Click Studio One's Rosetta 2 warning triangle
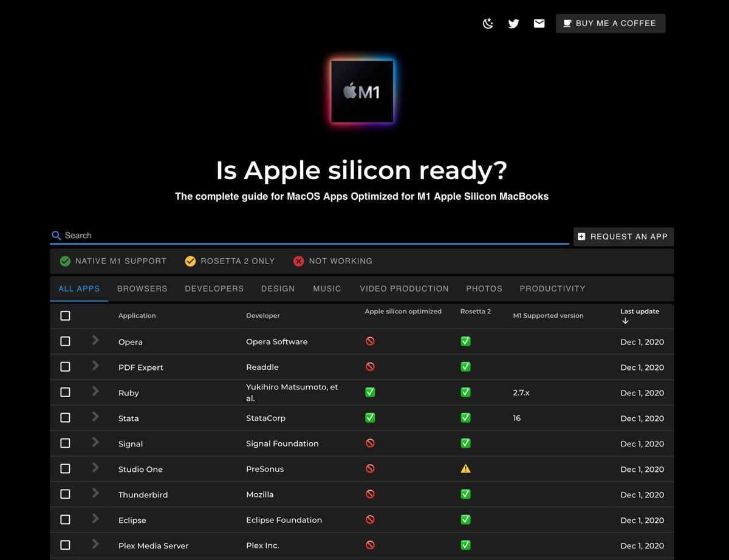Screen dimensions: 729x560 pos(465,469)
